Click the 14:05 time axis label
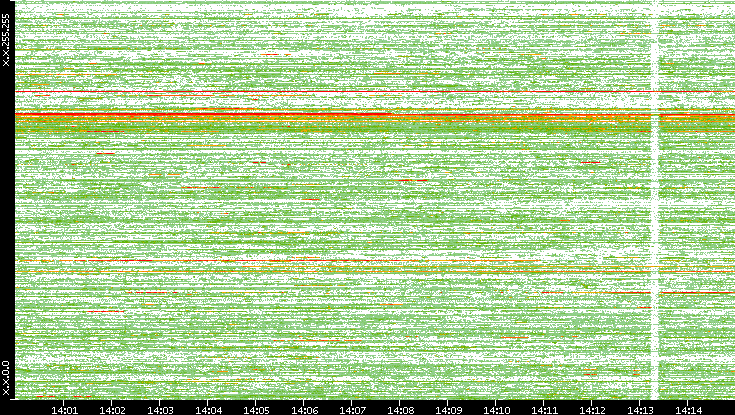 [255, 410]
